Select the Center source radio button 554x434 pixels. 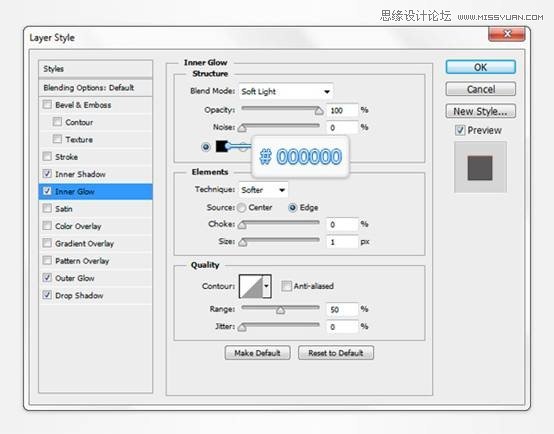pyautogui.click(x=242, y=208)
